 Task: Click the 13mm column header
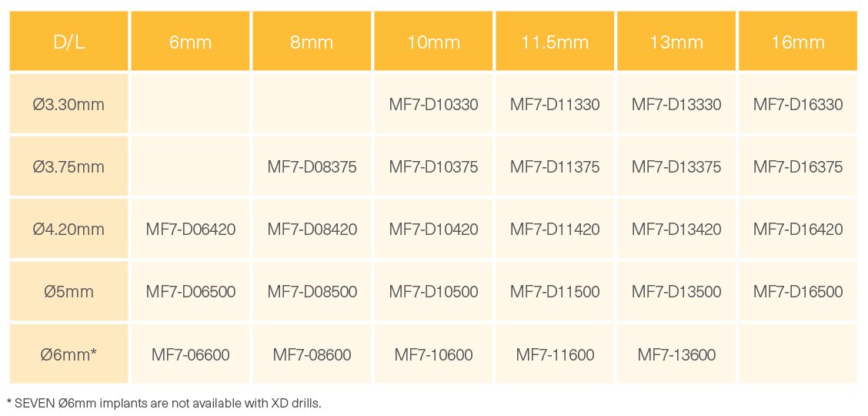pos(676,42)
